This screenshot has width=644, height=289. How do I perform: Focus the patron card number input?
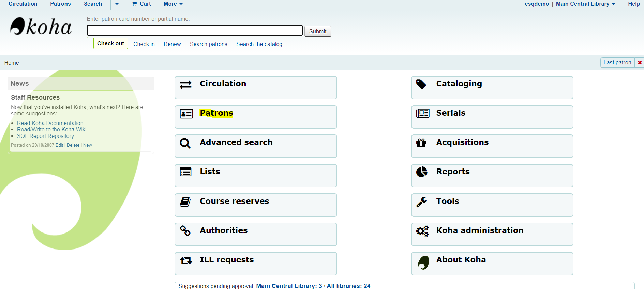coord(195,30)
